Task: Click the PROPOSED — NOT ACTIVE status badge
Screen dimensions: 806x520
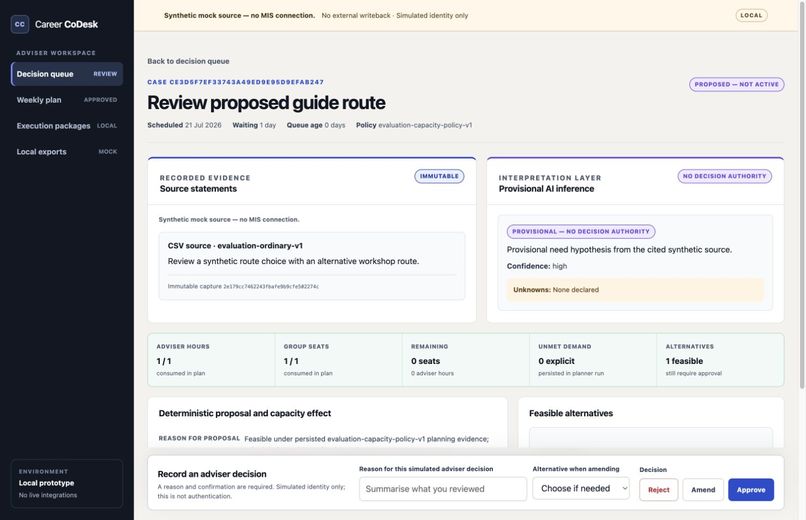Action: (736, 84)
